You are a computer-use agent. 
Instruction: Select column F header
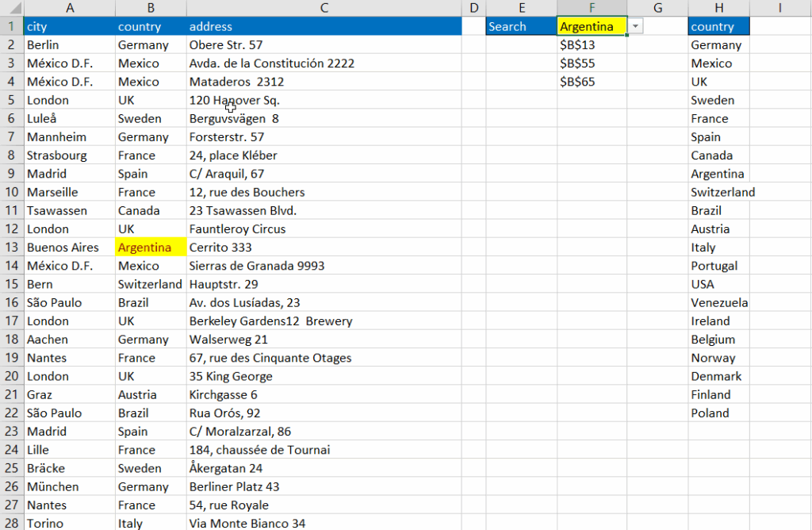[592, 8]
